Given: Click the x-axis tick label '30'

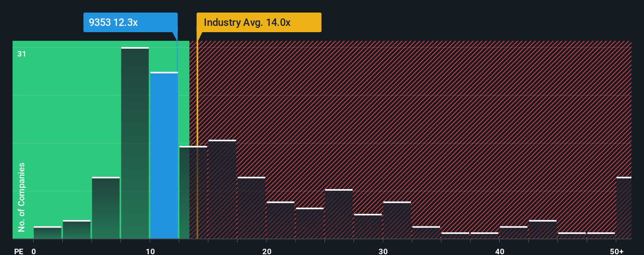Looking at the screenshot, I should pyautogui.click(x=383, y=251).
